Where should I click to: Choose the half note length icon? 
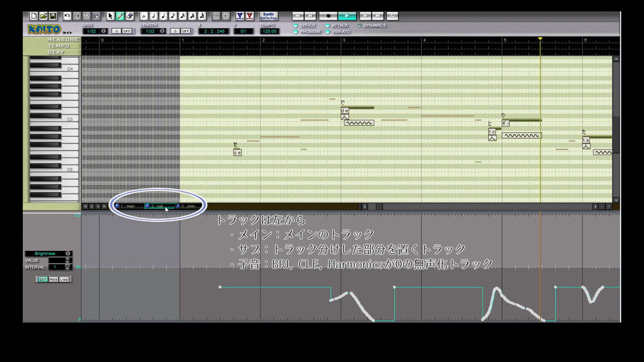(x=154, y=16)
